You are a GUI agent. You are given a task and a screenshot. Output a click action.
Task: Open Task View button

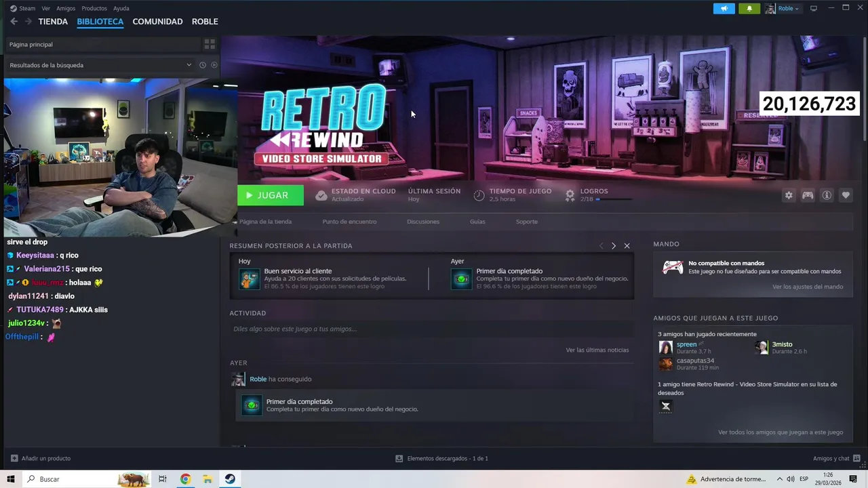[x=163, y=479]
